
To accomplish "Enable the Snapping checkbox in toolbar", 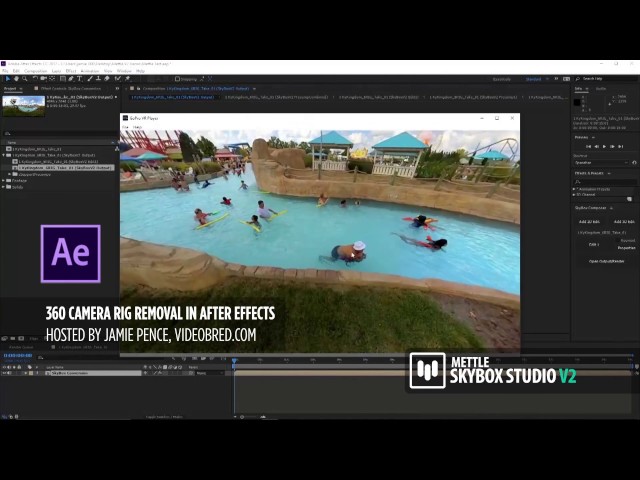I will [177, 79].
